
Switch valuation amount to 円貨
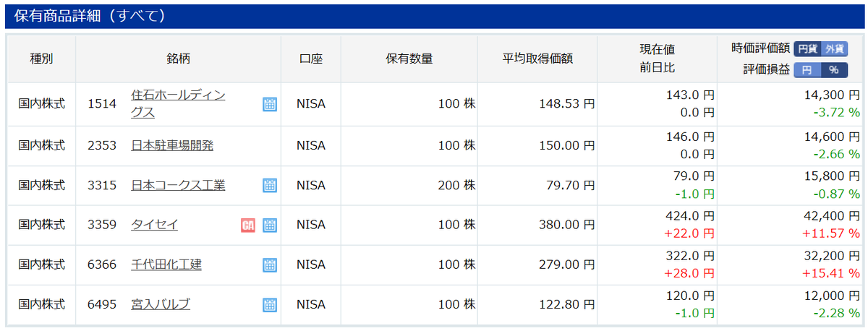pos(807,49)
